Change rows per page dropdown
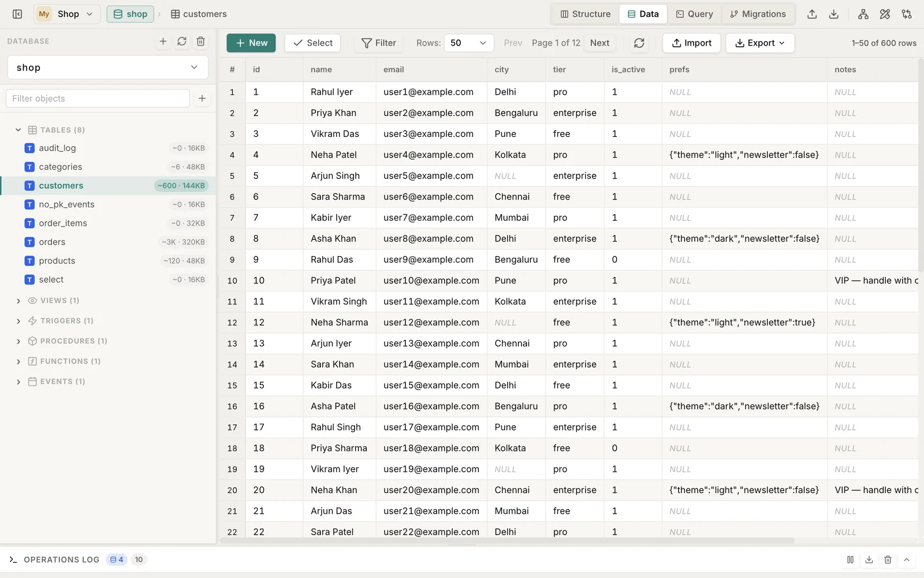 tap(468, 43)
